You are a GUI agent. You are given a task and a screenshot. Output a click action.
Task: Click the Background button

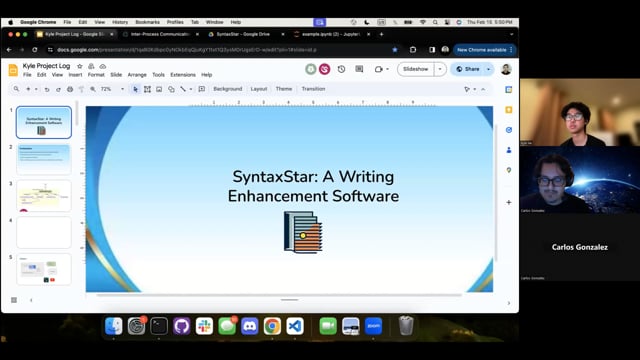pyautogui.click(x=228, y=89)
